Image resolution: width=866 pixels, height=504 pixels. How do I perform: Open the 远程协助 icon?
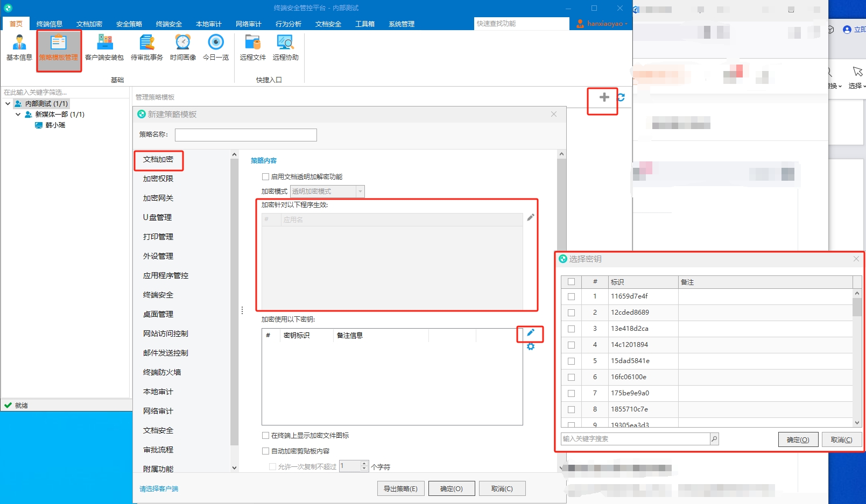pyautogui.click(x=285, y=48)
